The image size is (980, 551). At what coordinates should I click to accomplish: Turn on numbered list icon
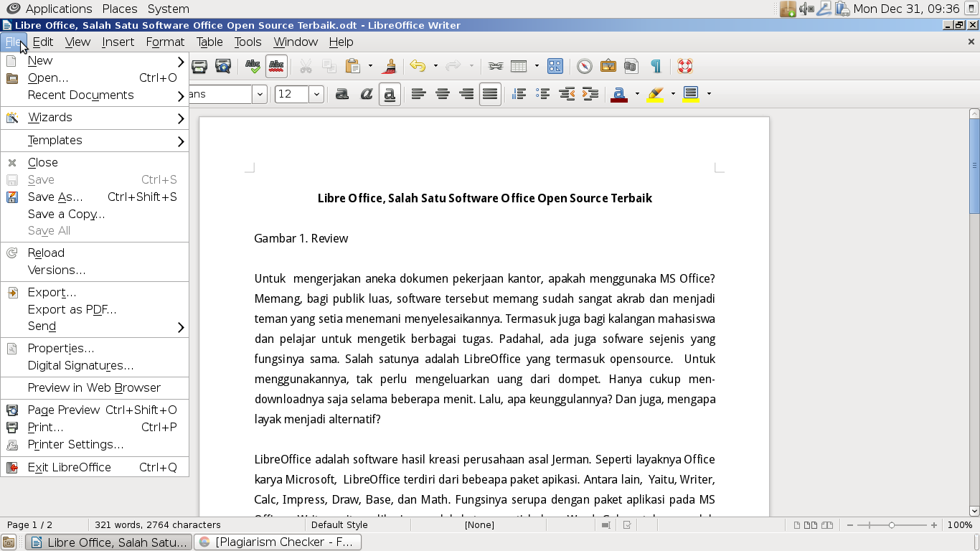(519, 94)
